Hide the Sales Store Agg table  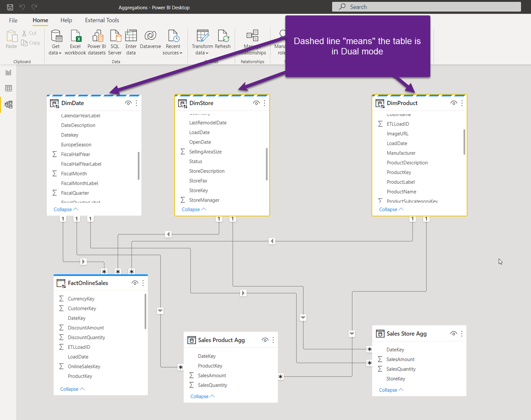pyautogui.click(x=453, y=333)
